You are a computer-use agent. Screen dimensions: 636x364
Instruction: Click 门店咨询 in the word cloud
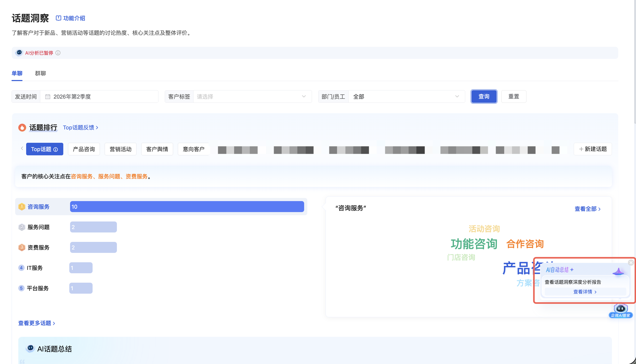461,257
